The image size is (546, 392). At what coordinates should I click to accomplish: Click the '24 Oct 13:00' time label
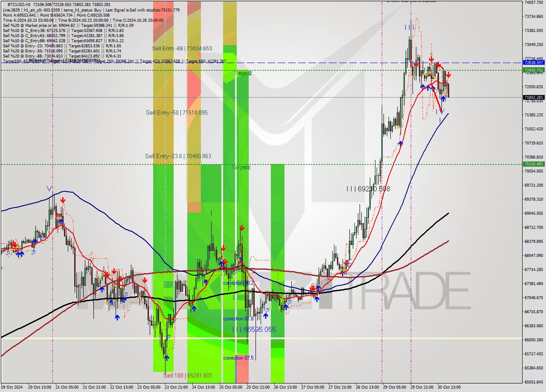click(x=203, y=387)
